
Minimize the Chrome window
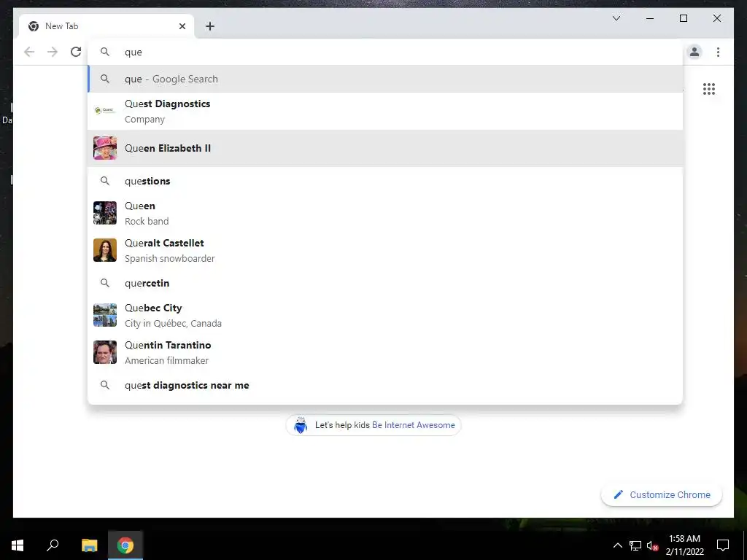(650, 18)
